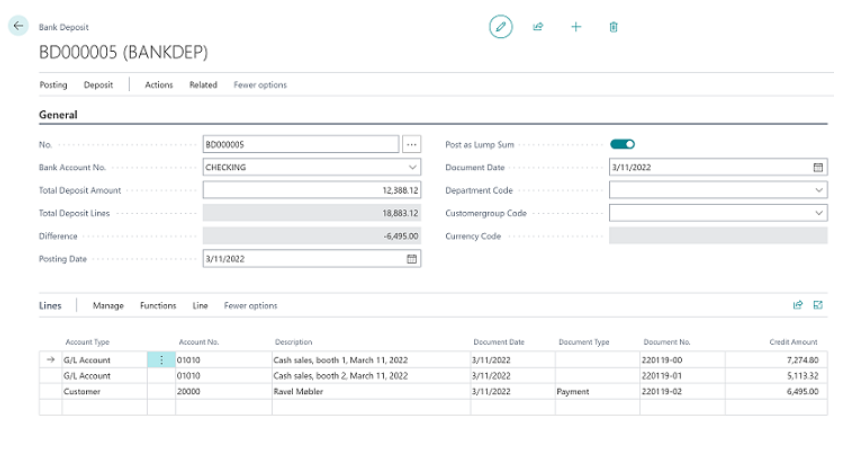
Task: Open the Manage menu in Lines
Action: click(108, 306)
